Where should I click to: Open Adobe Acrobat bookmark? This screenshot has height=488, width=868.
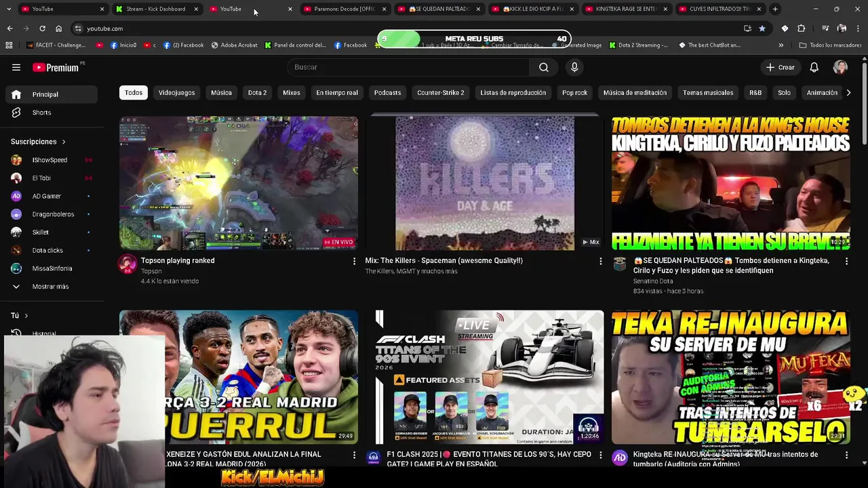click(234, 45)
